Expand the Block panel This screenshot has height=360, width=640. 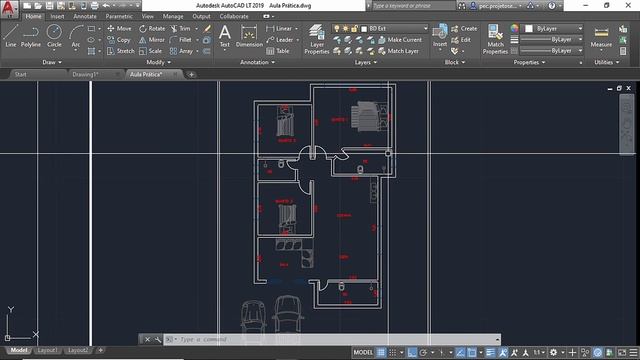click(x=454, y=62)
